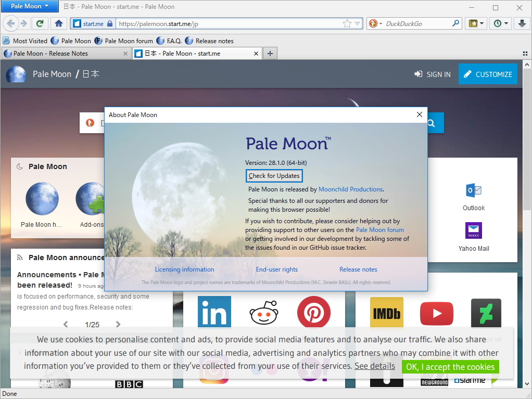Screen dimensions: 532x399
Task: Open the browser Home page icon
Action: point(58,23)
